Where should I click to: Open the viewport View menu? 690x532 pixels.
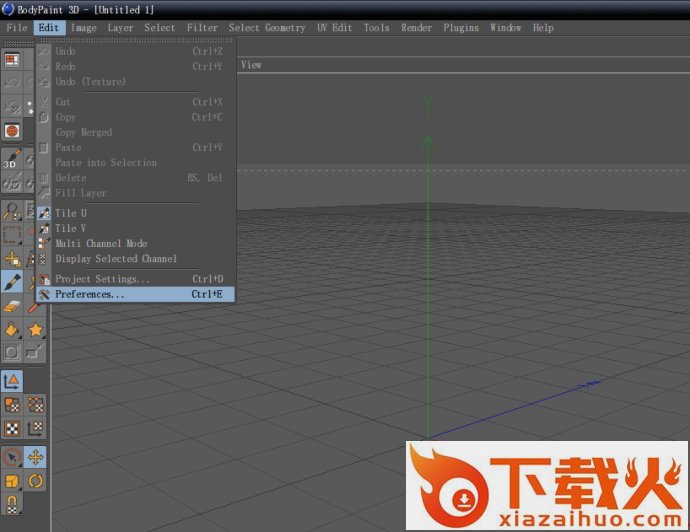click(251, 65)
